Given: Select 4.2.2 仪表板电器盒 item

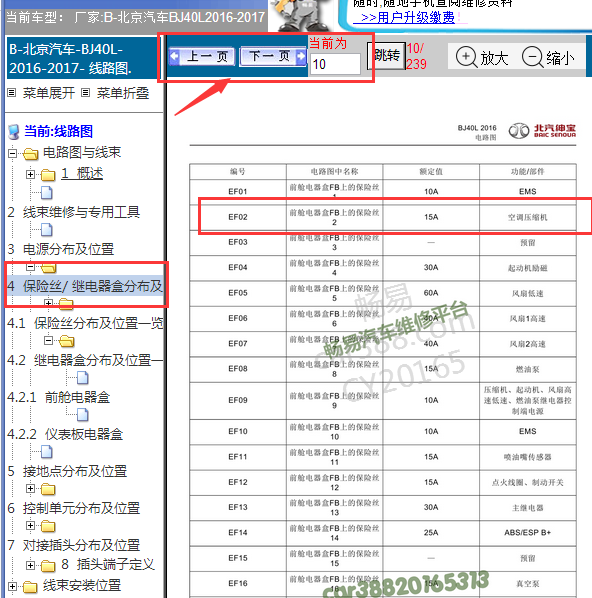Looking at the screenshot, I should [x=65, y=434].
